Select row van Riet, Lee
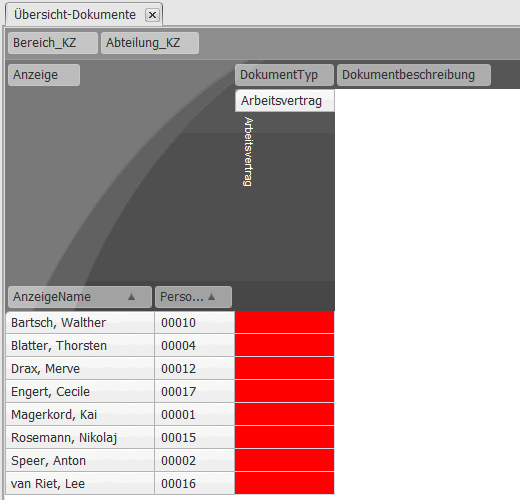Screen dimensions: 520x500 (x=80, y=484)
